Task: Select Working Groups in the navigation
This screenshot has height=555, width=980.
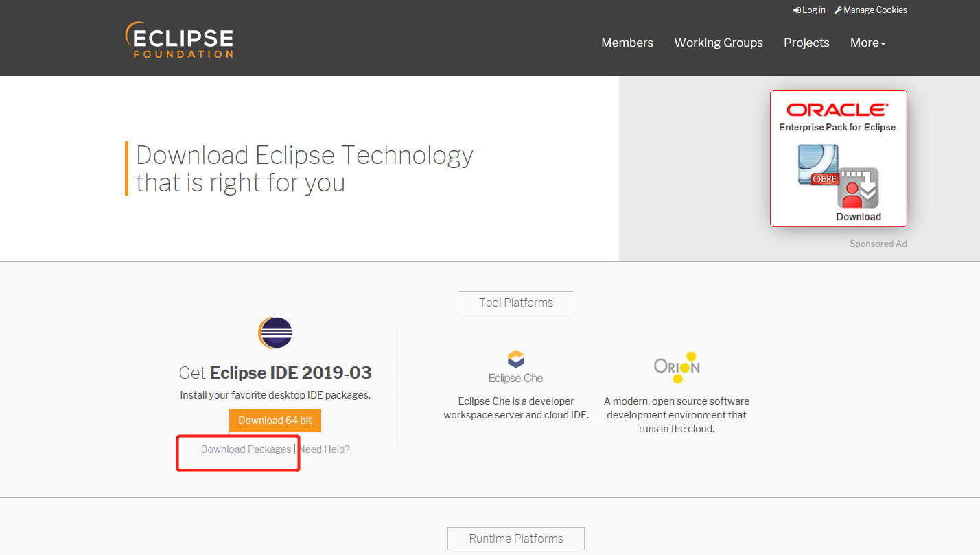Action: click(718, 43)
